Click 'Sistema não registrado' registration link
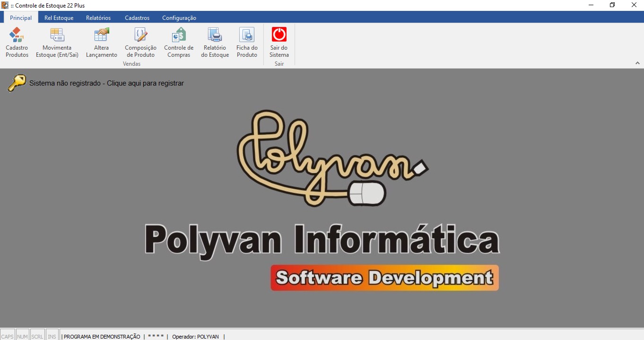This screenshot has height=340, width=644. tap(106, 83)
